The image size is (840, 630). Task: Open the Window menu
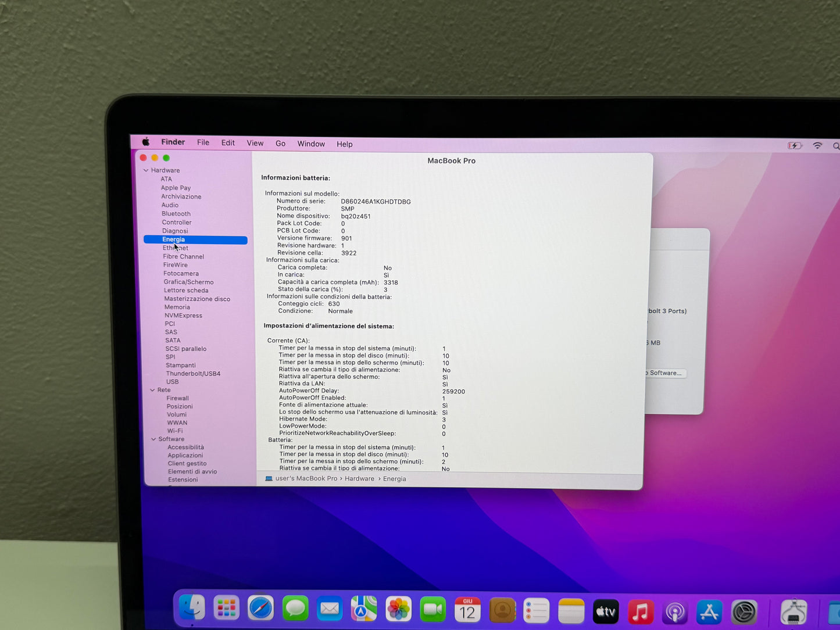point(311,144)
